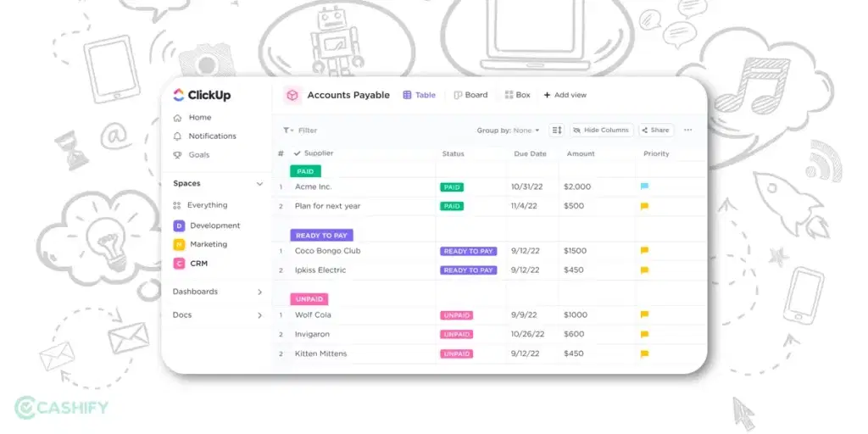The width and height of the screenshot is (868, 434).
Task: Open the Group by None dropdown
Action: (509, 131)
